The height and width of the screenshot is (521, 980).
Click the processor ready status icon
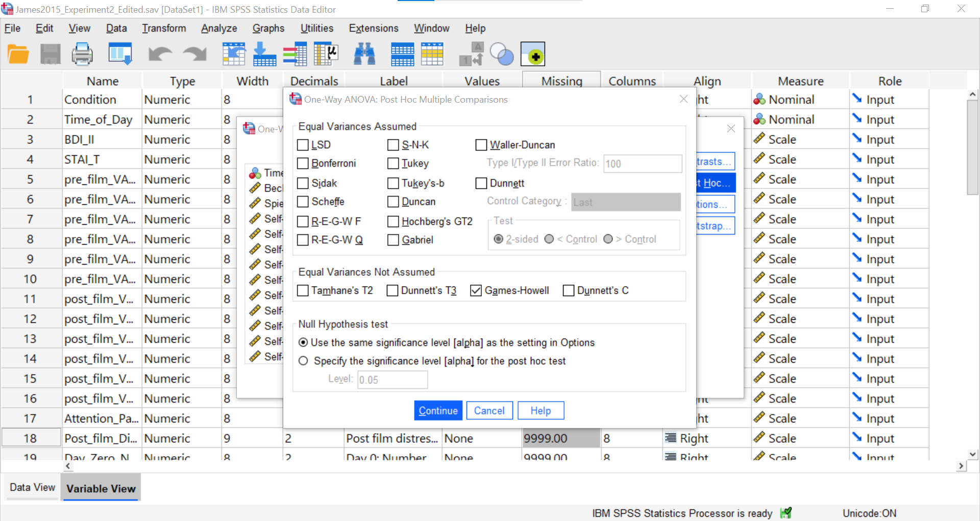click(786, 513)
